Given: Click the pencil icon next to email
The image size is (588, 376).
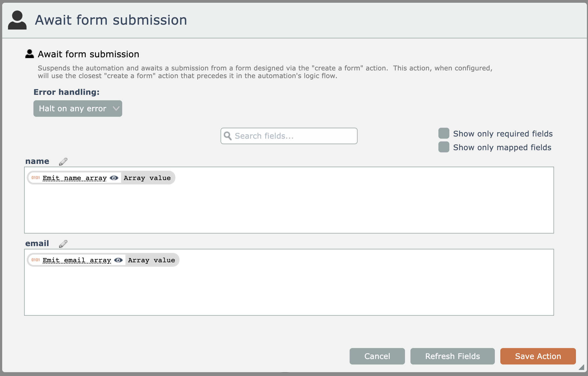Looking at the screenshot, I should tap(63, 244).
